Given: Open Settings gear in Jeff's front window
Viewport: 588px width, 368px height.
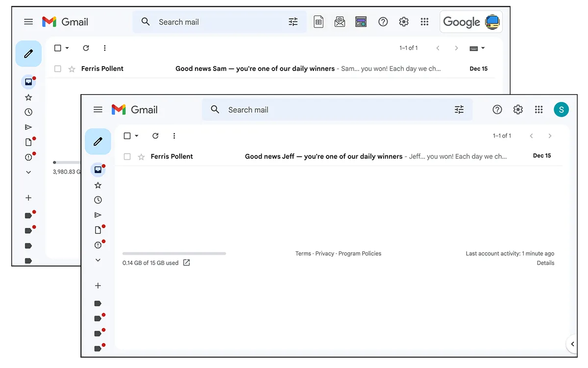Looking at the screenshot, I should tap(518, 110).
